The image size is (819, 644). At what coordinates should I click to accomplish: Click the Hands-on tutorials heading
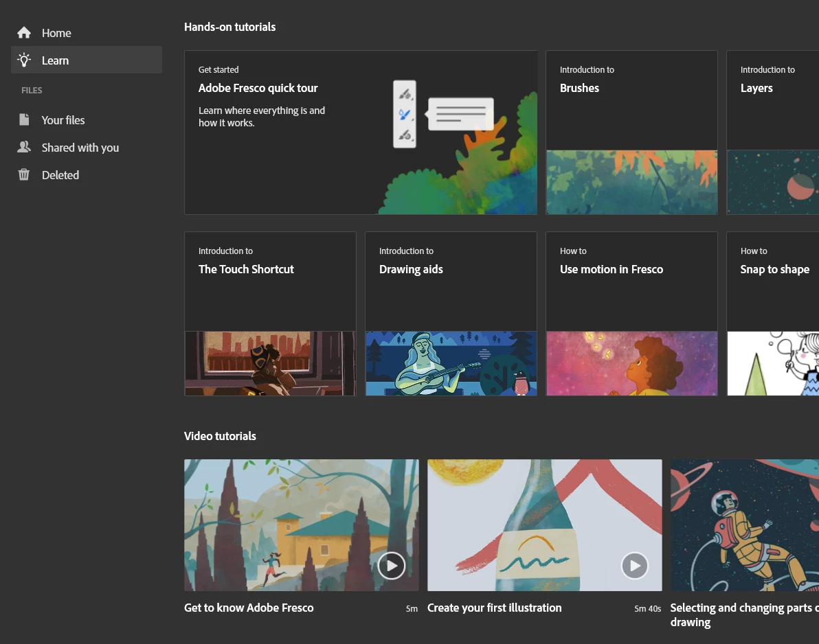tap(229, 27)
